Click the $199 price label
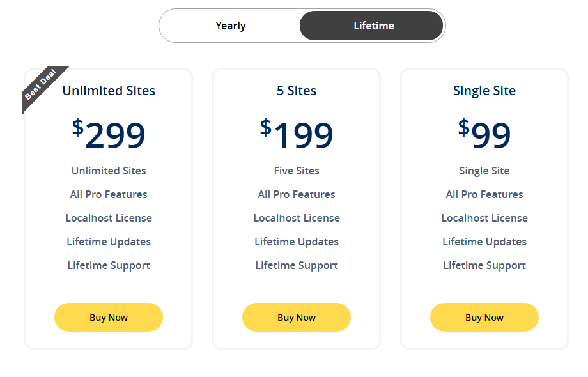 pos(296,134)
